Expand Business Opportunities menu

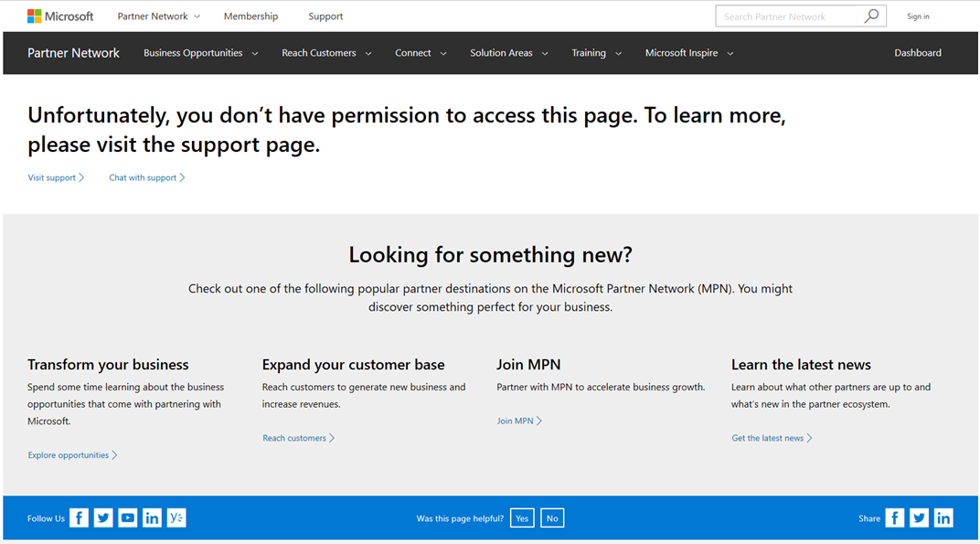tap(200, 53)
